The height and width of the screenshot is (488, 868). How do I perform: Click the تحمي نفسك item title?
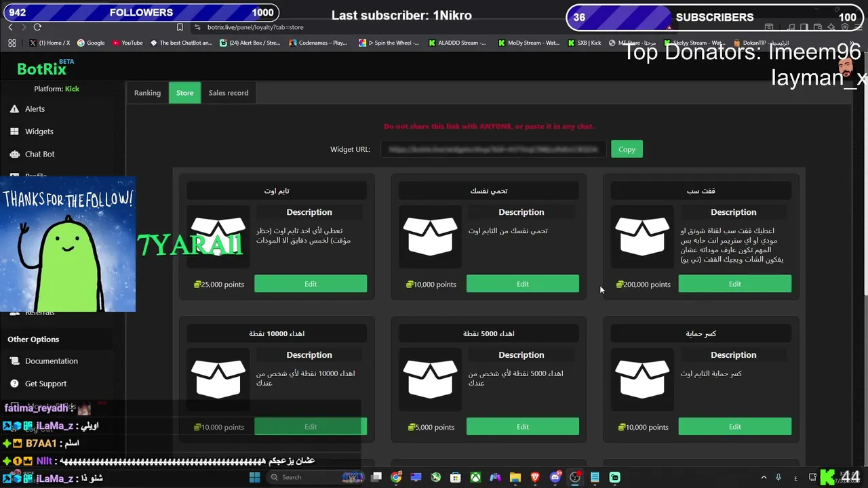click(489, 191)
